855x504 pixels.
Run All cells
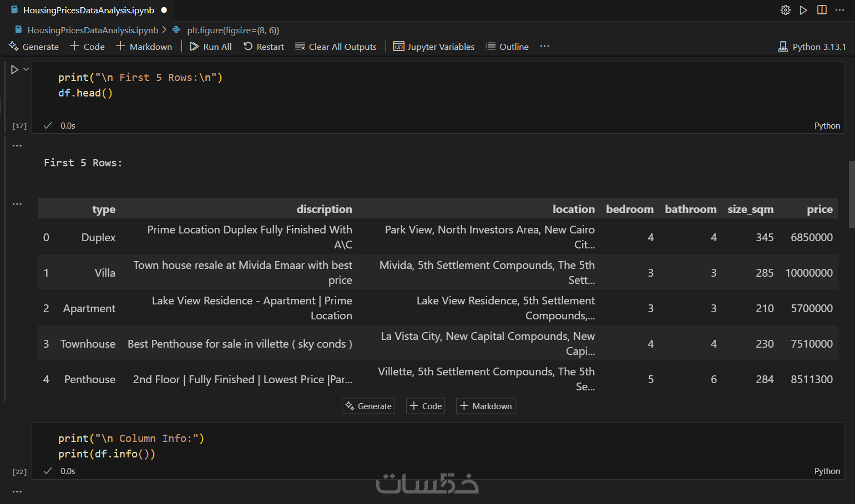coord(210,47)
